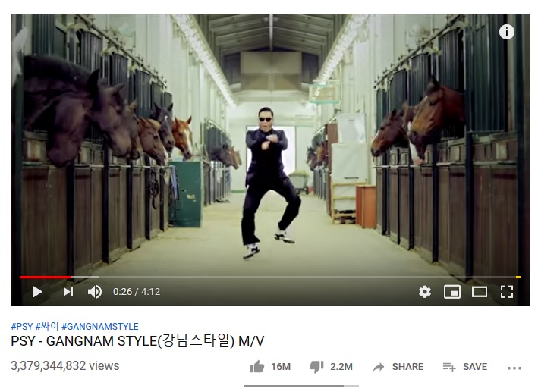Click the SAVE button text
Screen dimensions: 538x392
[475, 367]
